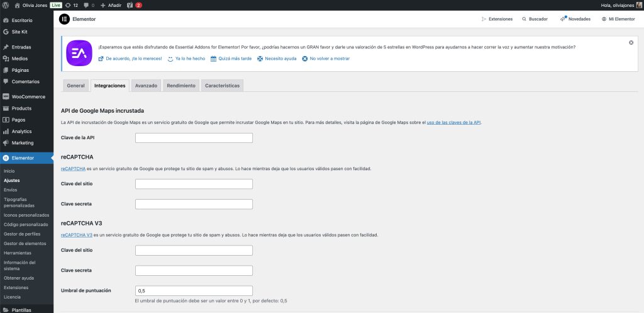Open WooCommerce in the sidebar
644x313 pixels.
pyautogui.click(x=26, y=97)
